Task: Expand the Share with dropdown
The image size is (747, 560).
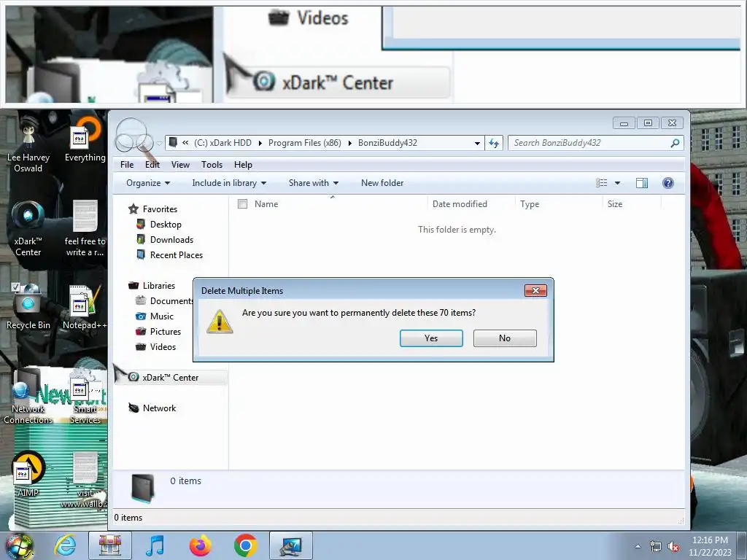Action: click(x=314, y=183)
